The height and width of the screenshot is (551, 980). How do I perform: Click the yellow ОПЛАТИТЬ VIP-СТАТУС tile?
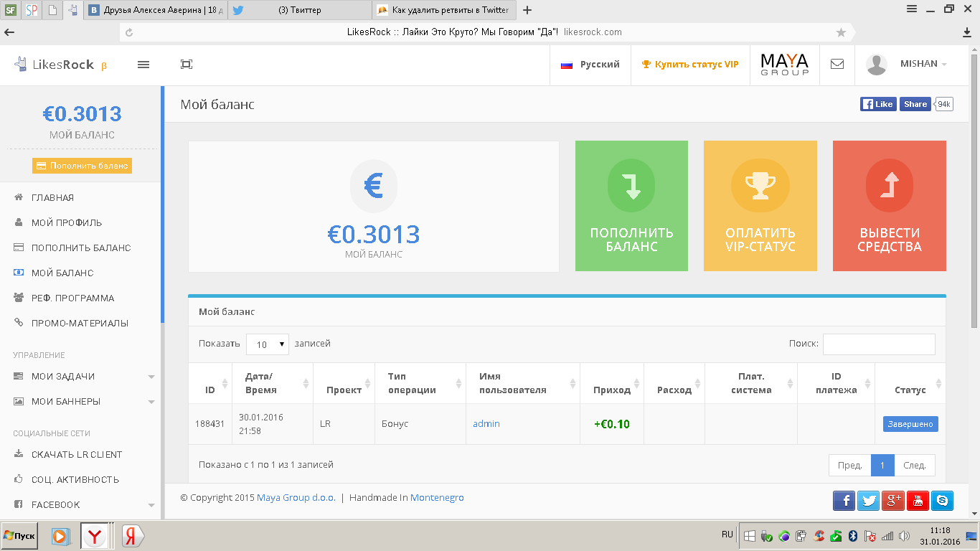coord(760,206)
